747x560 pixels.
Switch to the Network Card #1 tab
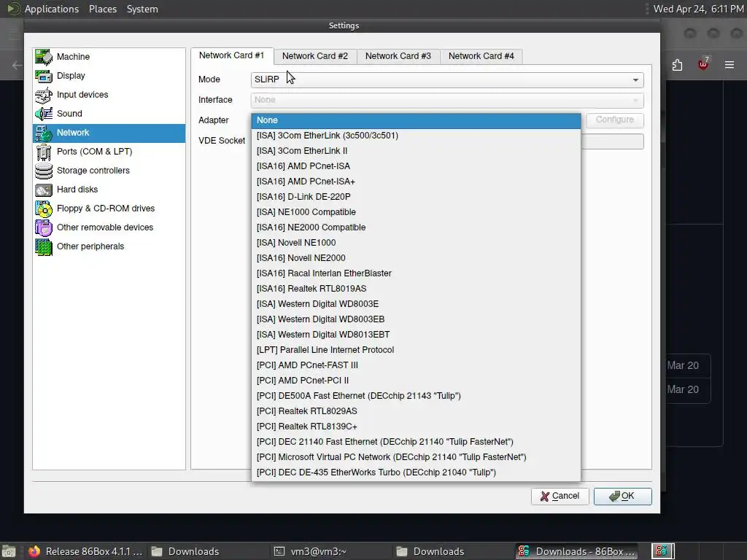coord(231,55)
